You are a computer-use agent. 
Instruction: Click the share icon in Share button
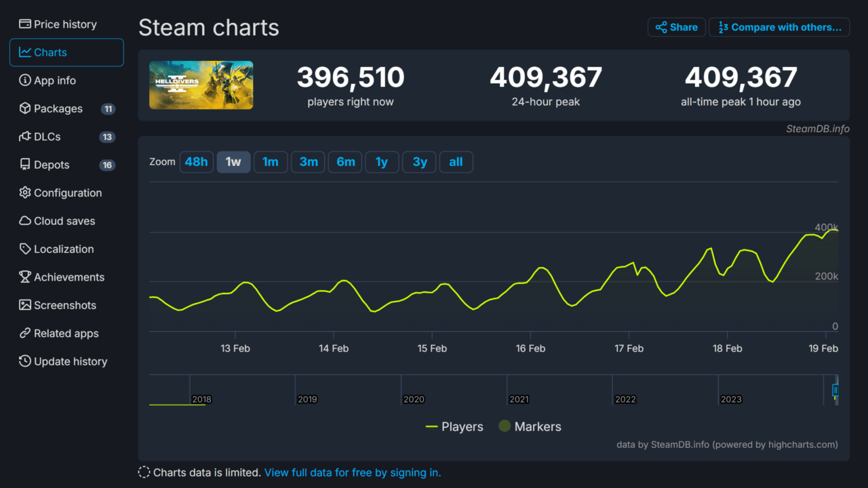(661, 27)
